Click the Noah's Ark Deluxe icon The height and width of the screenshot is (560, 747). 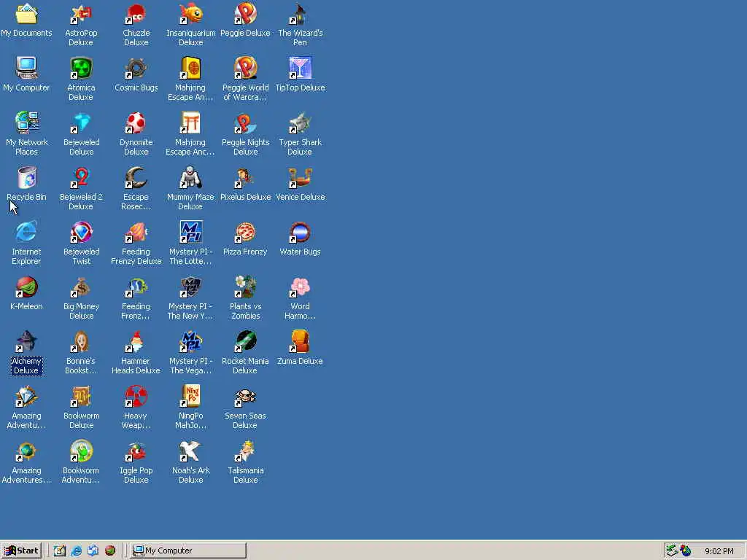pos(191,451)
